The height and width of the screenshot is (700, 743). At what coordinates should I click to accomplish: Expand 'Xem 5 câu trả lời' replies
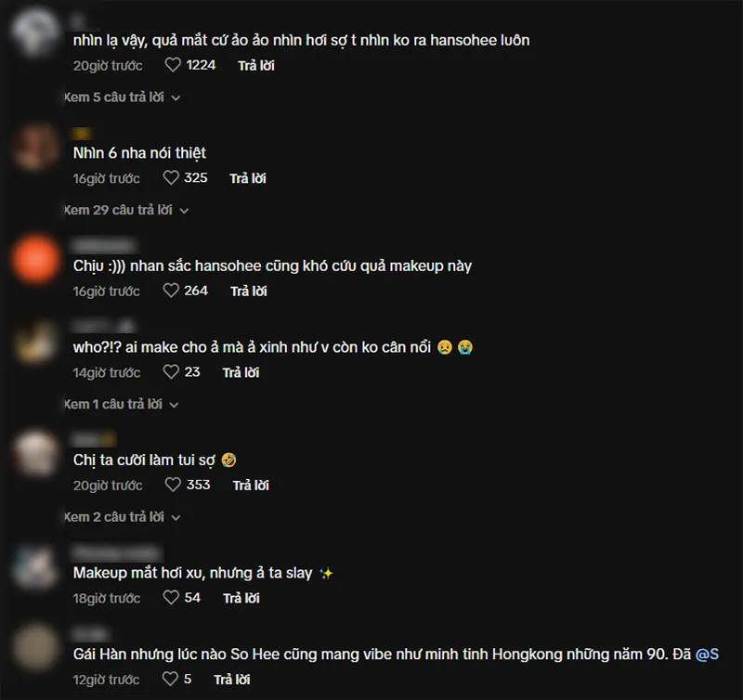tap(123, 97)
